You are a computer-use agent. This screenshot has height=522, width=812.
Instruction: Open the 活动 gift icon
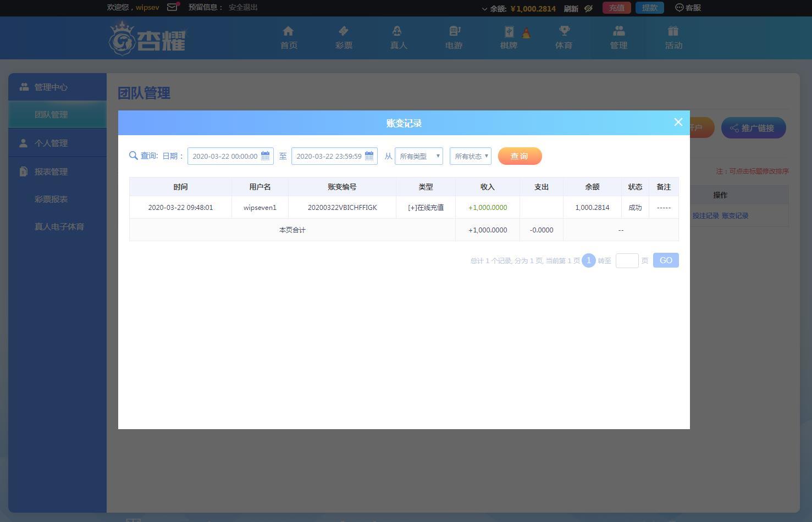click(x=673, y=31)
